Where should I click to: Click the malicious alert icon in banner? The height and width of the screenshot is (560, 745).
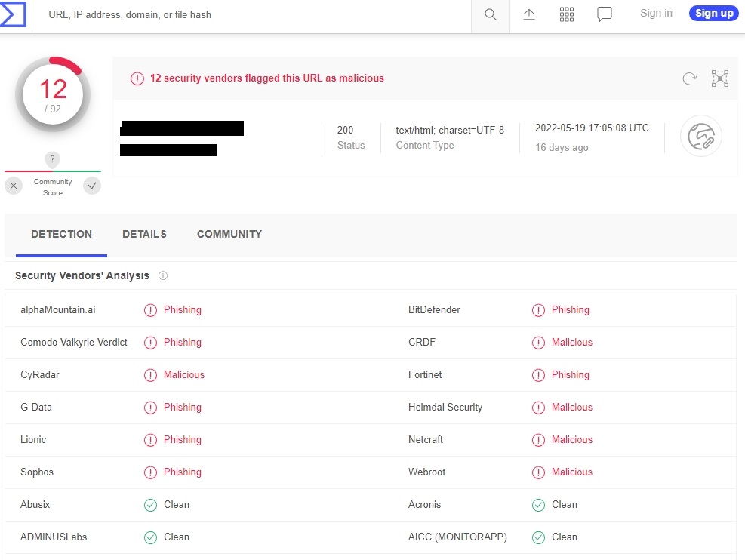[x=137, y=78]
